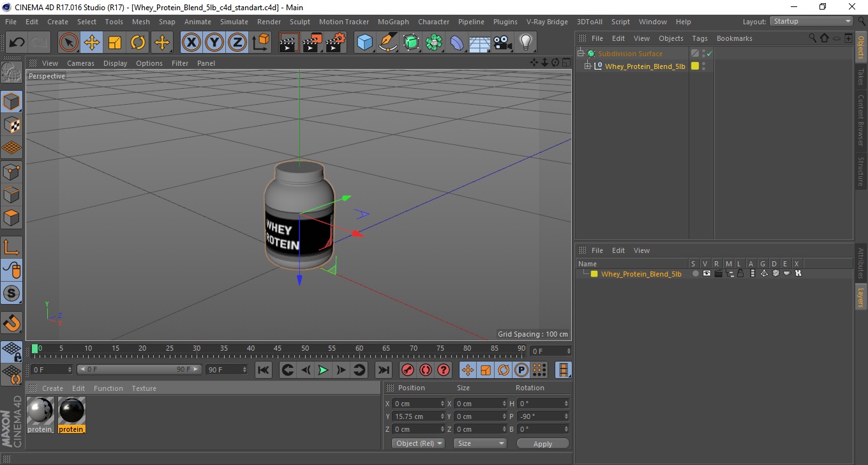
Task: Open the Simulate menu
Action: (234, 22)
